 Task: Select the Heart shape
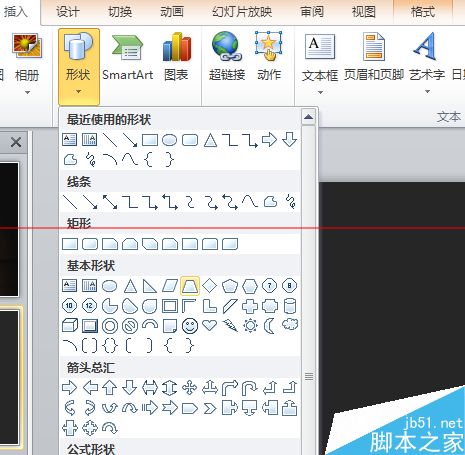pyautogui.click(x=210, y=325)
